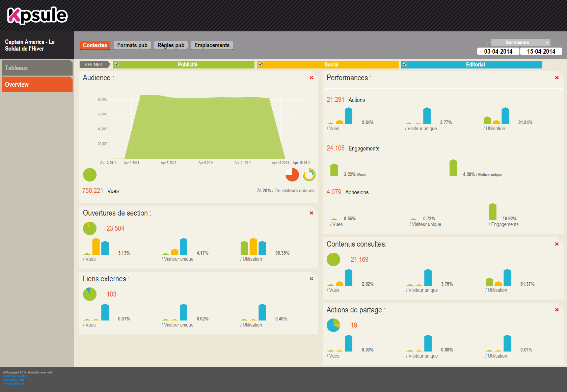This screenshot has height=392, width=567.
Task: Click the start date 03-04-2014 field
Action: (x=498, y=51)
